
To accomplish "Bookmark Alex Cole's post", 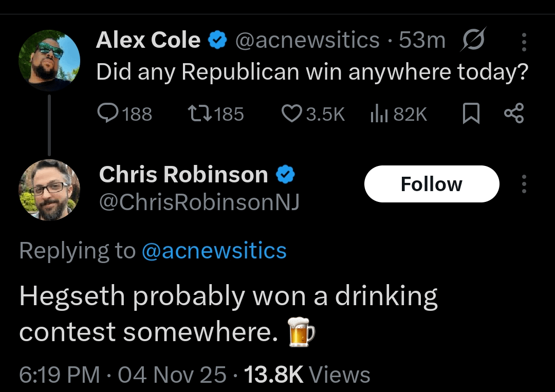I will [x=471, y=114].
